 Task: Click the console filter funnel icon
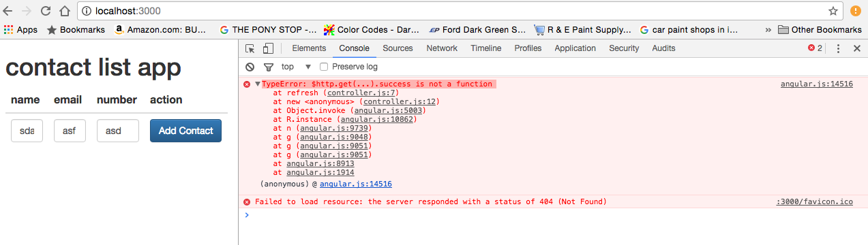click(268, 67)
